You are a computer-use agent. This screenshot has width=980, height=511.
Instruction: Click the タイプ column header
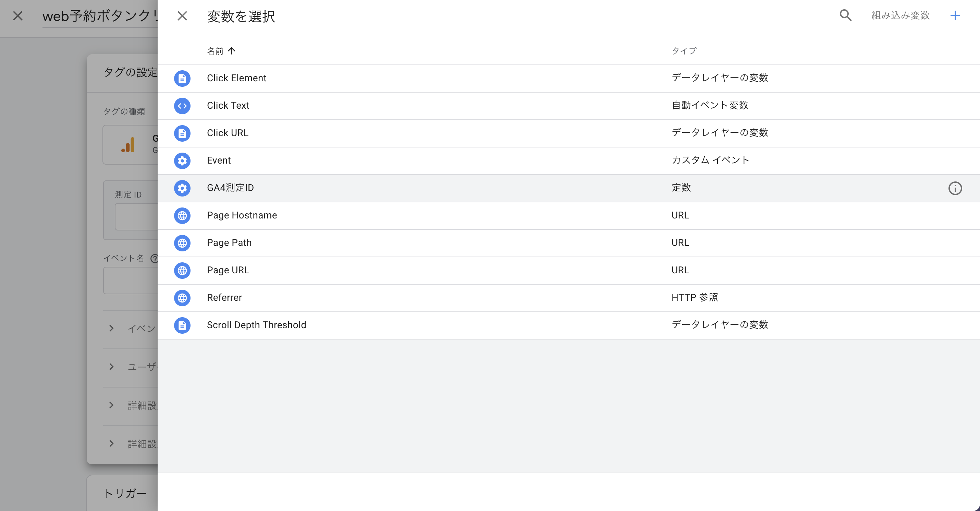(x=684, y=51)
